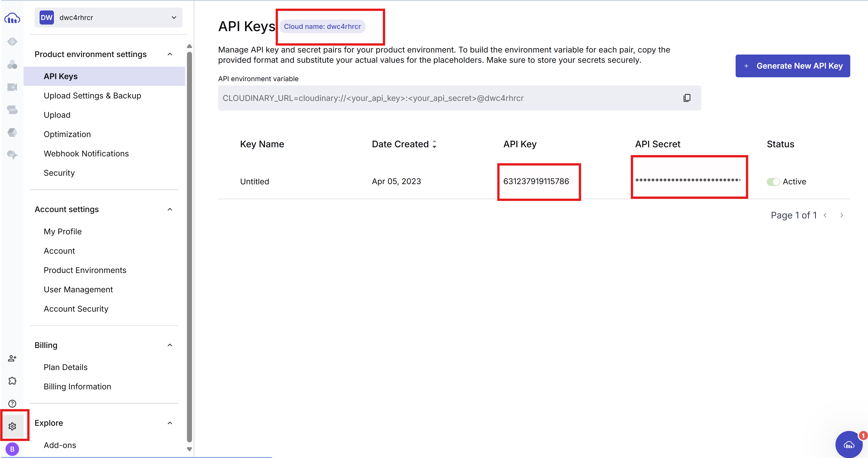
Task: Open Account Security page
Action: [x=76, y=309]
